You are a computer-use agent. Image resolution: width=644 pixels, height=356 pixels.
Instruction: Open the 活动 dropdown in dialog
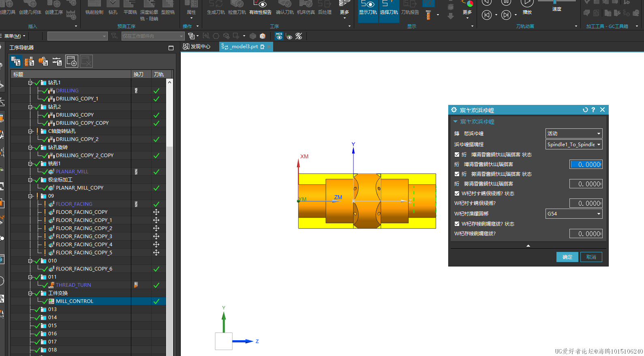574,134
